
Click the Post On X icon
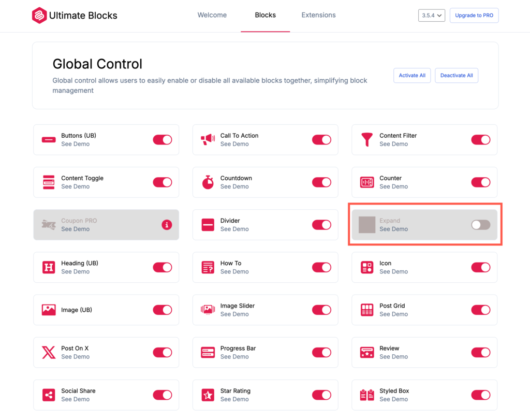click(49, 353)
